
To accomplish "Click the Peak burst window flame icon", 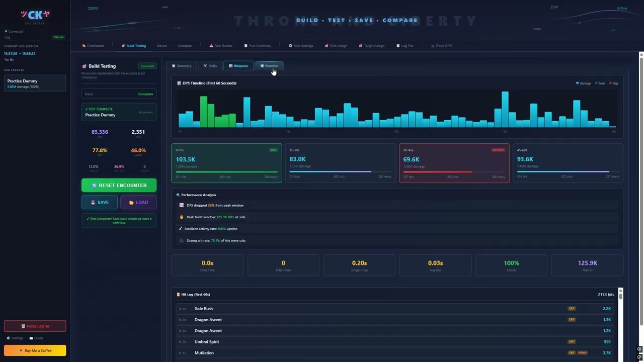I will [x=182, y=217].
